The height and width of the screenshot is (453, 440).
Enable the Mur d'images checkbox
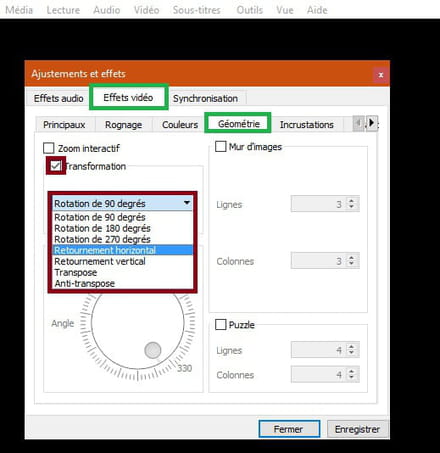pyautogui.click(x=220, y=146)
